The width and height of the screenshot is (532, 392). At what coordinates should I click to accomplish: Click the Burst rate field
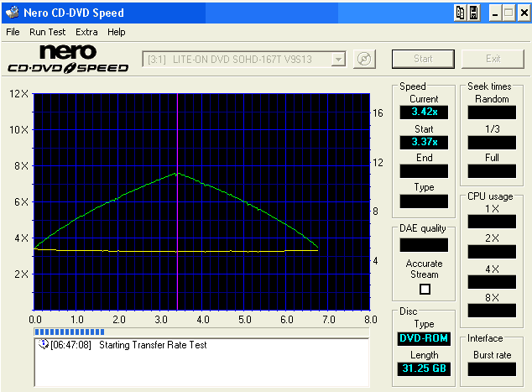(492, 369)
